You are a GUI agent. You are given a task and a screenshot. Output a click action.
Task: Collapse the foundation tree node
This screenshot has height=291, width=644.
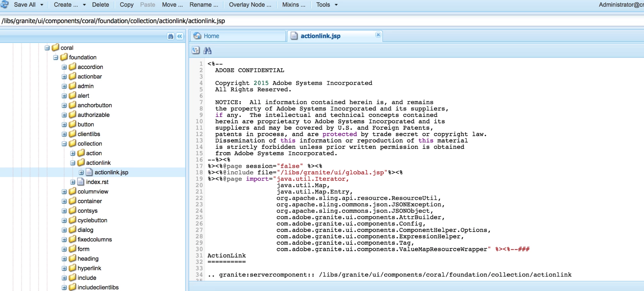click(56, 58)
